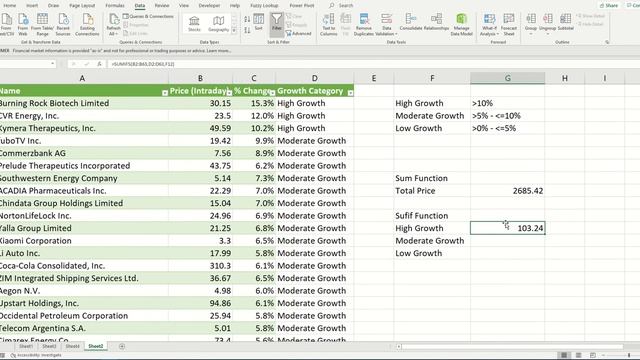Screen dimensions: 640x360
Task: Open the Power Pivot tab
Action: (302, 5)
